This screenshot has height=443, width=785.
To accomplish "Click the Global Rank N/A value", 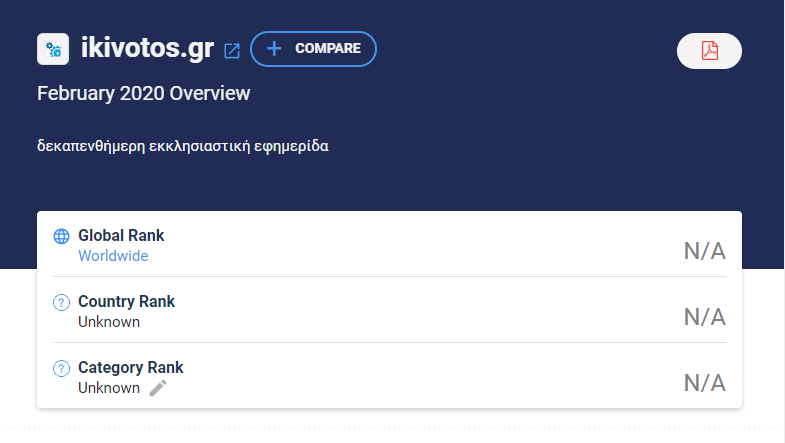I will pyautogui.click(x=705, y=251).
